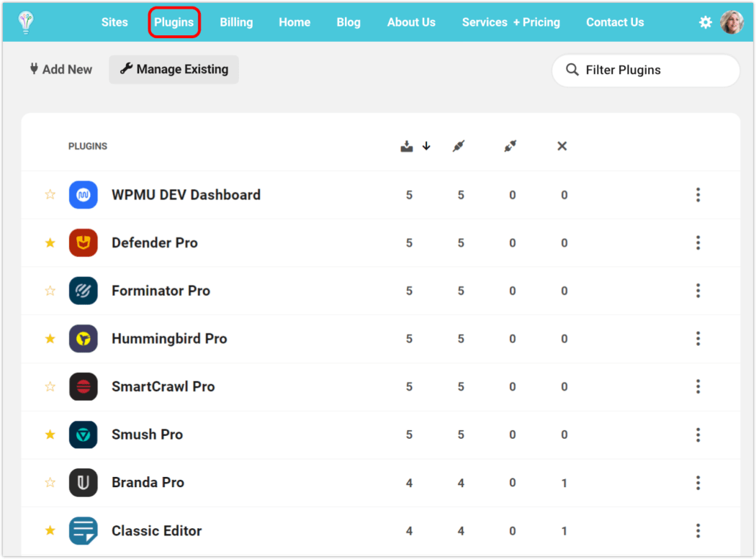Open the About Us page
Viewport: 756px width, 559px height.
411,22
